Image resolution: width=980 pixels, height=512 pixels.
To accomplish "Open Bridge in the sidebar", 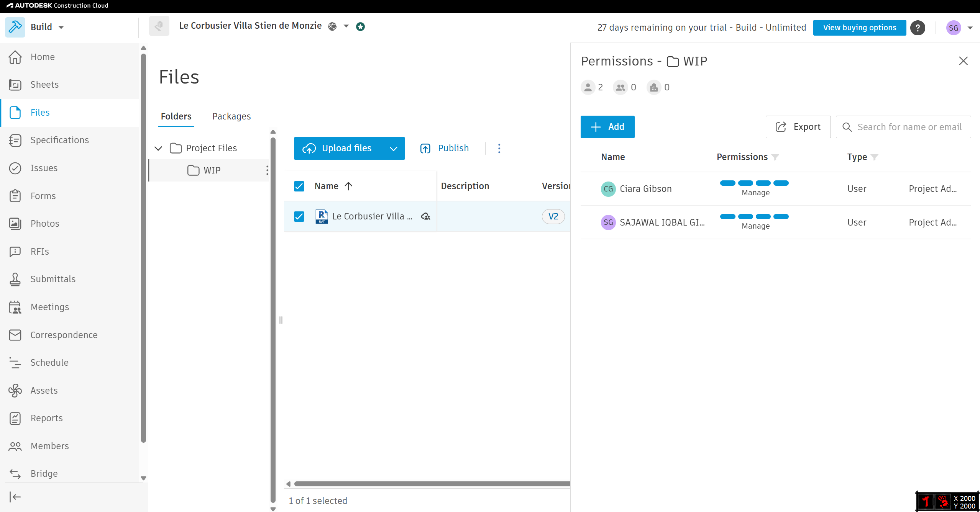I will [x=44, y=474].
